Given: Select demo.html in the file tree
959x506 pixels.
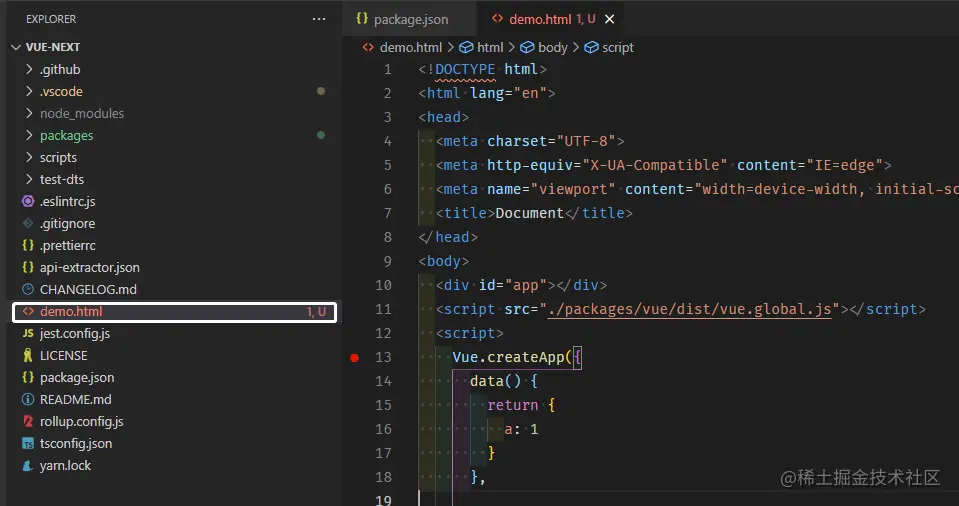Looking at the screenshot, I should pos(174,311).
